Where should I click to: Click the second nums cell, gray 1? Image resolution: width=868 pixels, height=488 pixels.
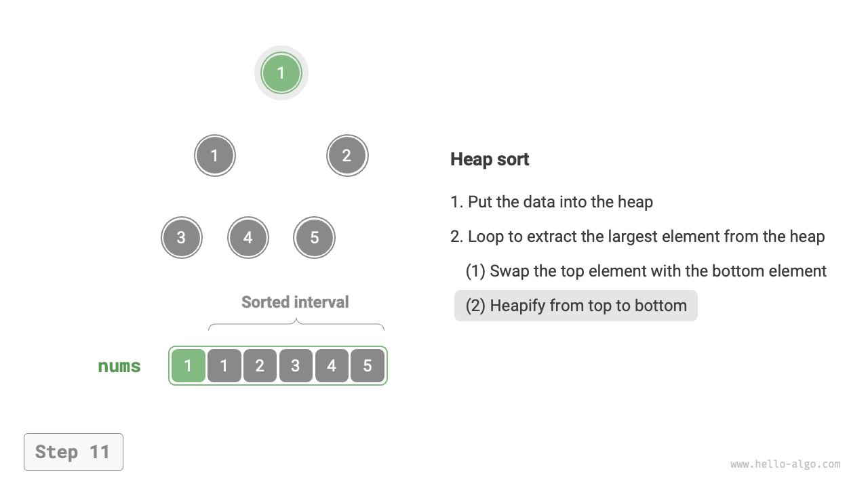coord(224,366)
